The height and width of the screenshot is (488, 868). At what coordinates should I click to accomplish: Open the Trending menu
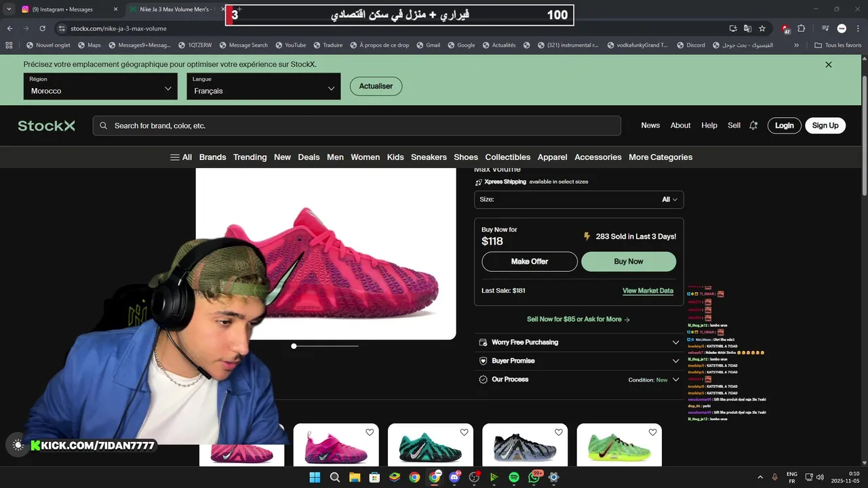(250, 157)
